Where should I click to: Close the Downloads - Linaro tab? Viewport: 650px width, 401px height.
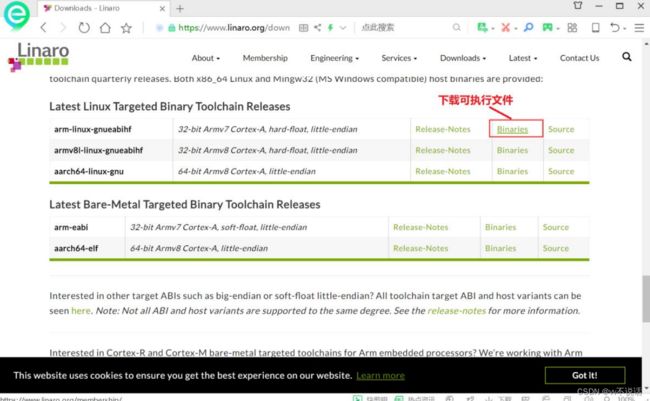click(x=162, y=8)
